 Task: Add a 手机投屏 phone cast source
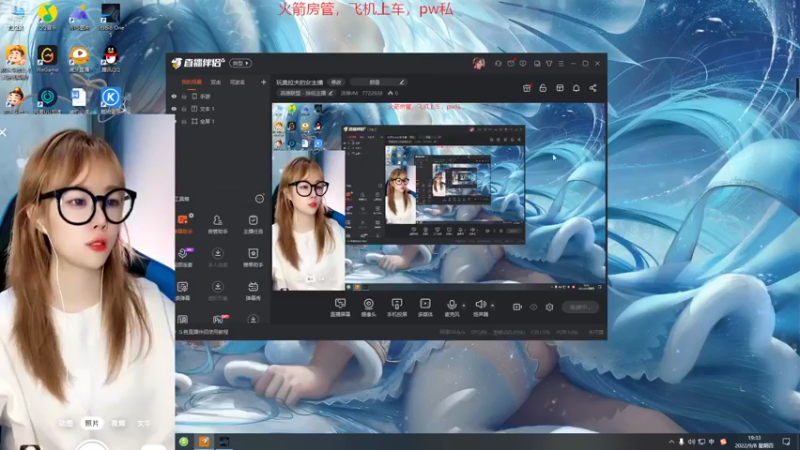[397, 308]
